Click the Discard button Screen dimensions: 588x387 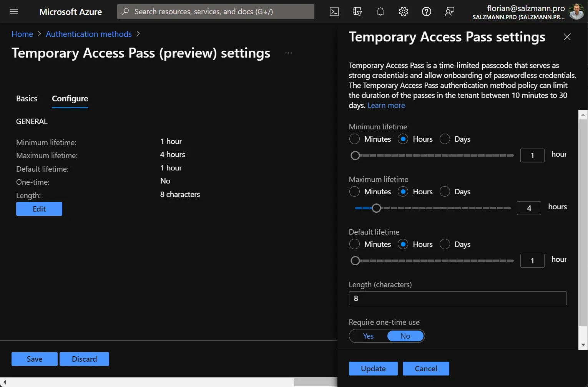pyautogui.click(x=85, y=359)
